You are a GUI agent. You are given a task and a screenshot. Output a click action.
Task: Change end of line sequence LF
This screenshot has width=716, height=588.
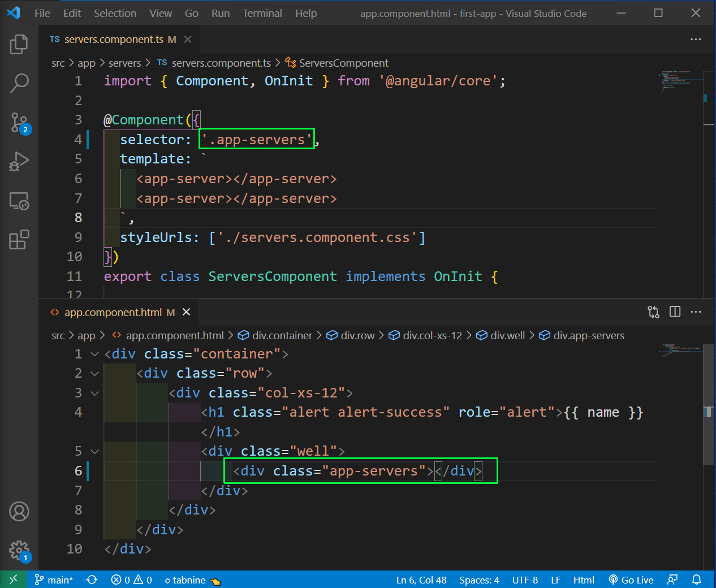(555, 580)
